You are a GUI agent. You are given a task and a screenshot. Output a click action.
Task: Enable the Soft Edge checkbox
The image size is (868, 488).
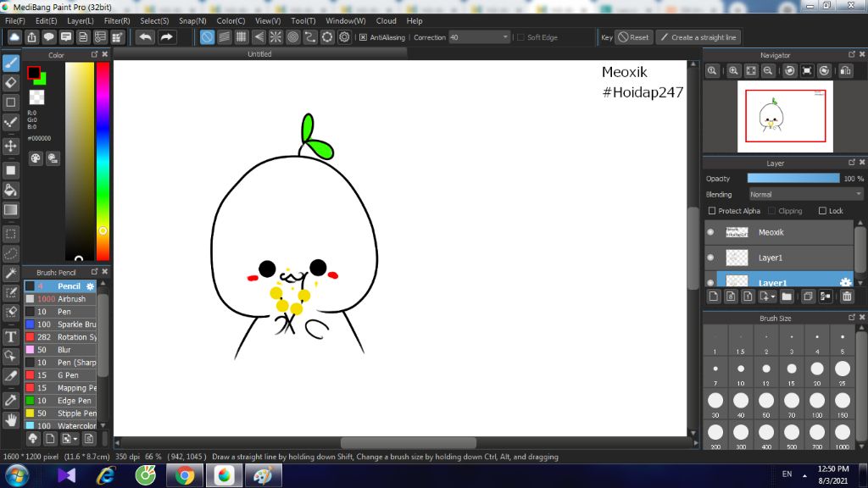[x=520, y=37]
